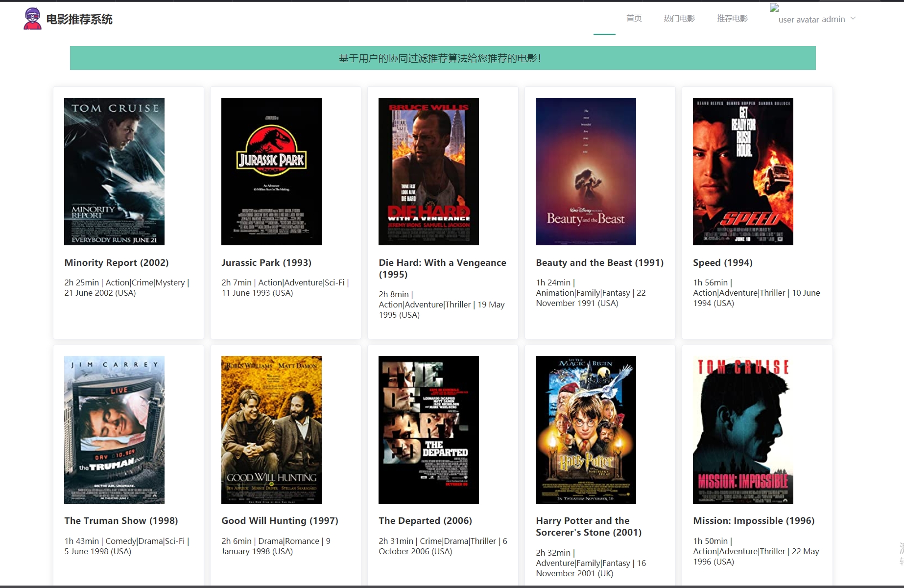
Task: Open The Departed poster
Action: pos(428,430)
